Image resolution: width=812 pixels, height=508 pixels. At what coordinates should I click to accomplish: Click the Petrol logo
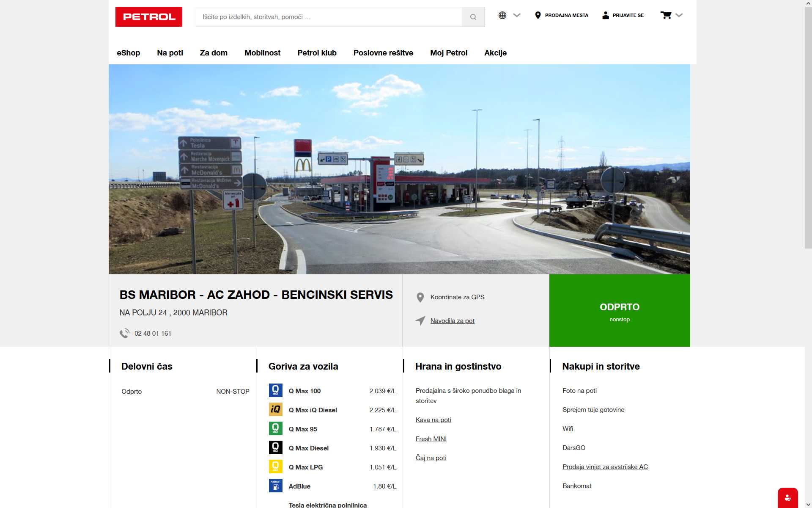pyautogui.click(x=148, y=17)
